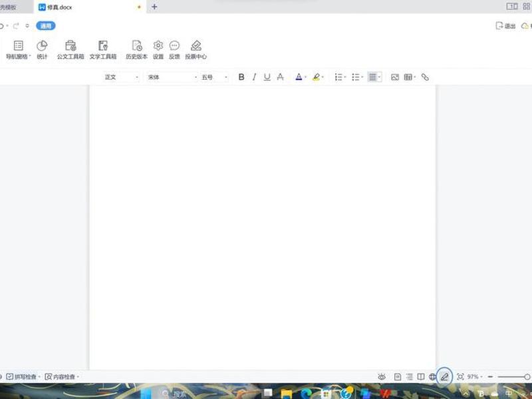Viewport: 532px width, 399px height.
Task: Toggle the justified alignment button
Action: [372, 77]
